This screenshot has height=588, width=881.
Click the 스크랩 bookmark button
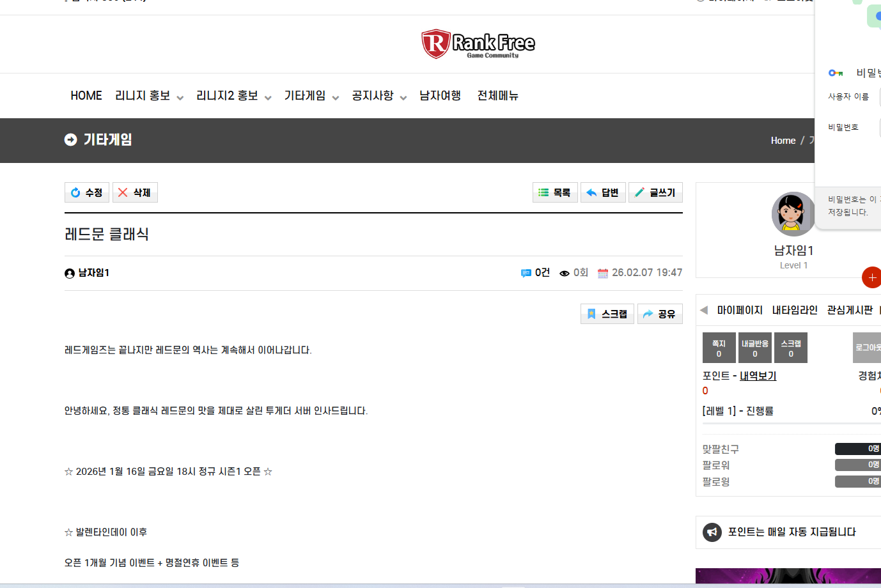[x=607, y=314]
